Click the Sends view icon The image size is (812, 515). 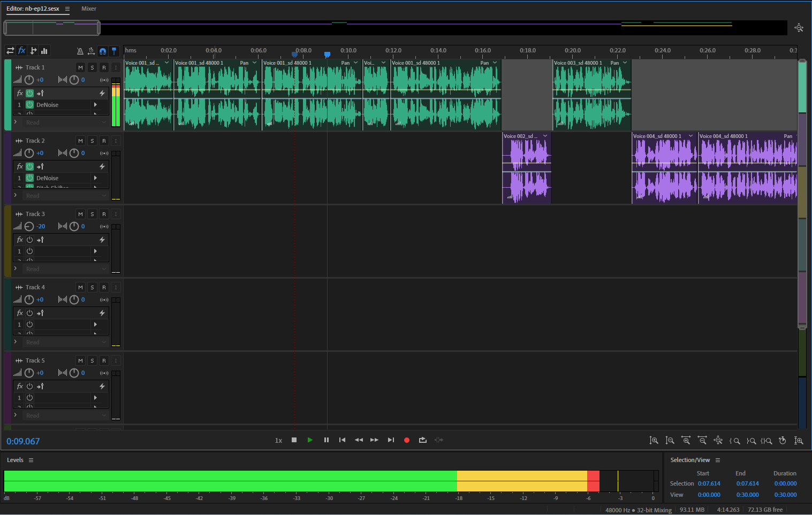(33, 51)
